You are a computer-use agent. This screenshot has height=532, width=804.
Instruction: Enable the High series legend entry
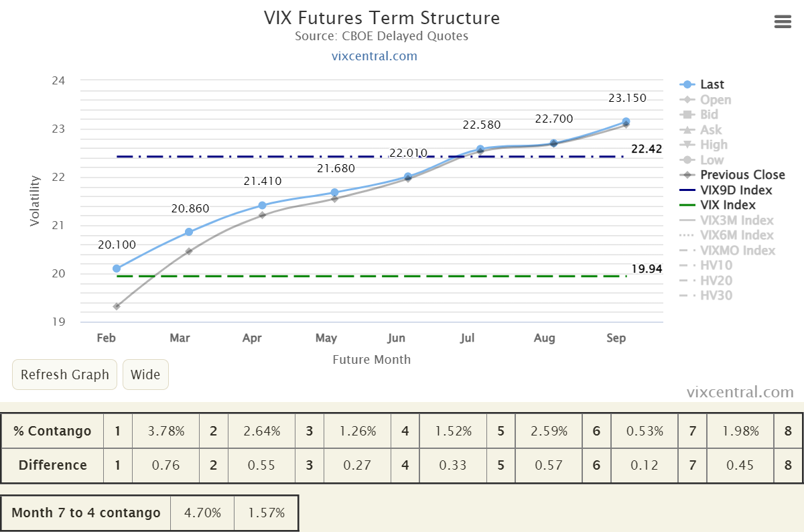tap(703, 145)
